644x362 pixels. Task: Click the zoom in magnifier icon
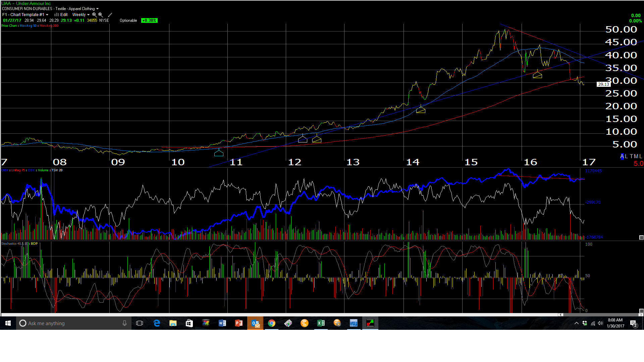(94, 15)
